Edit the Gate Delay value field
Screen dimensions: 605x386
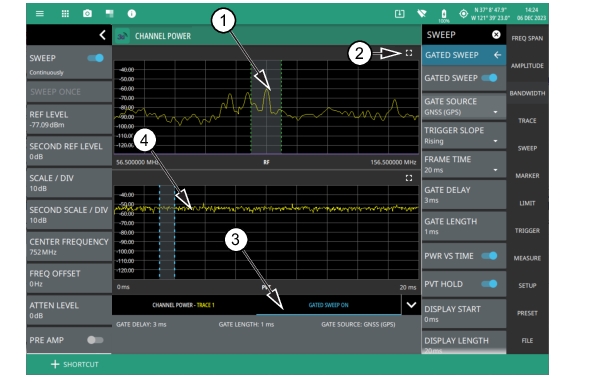pyautogui.click(x=463, y=195)
